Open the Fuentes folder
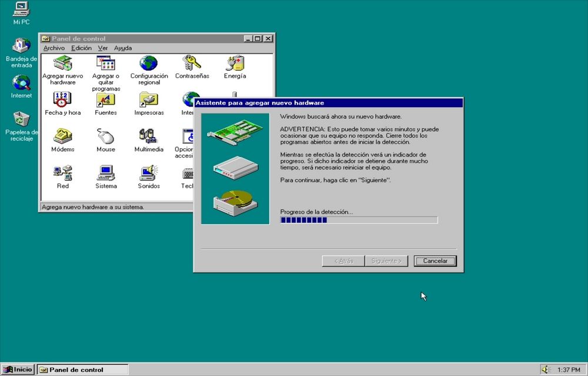The width and height of the screenshot is (588, 376). coord(105,101)
